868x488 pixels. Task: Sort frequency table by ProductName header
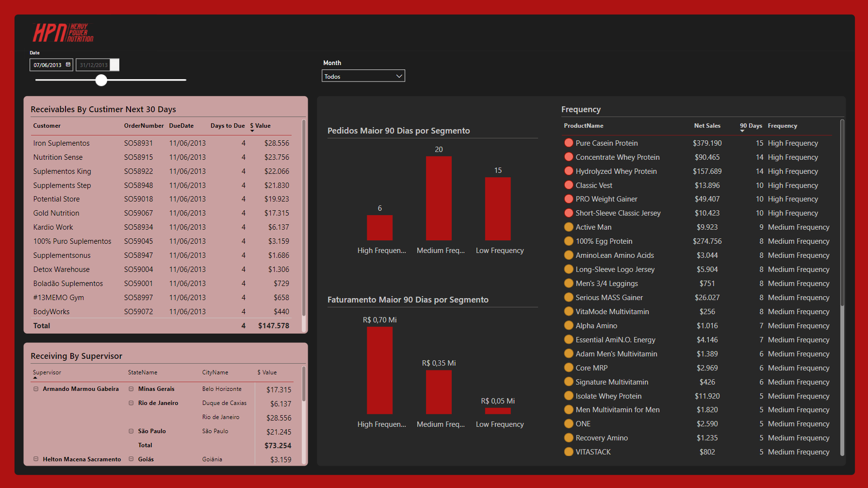(x=584, y=126)
